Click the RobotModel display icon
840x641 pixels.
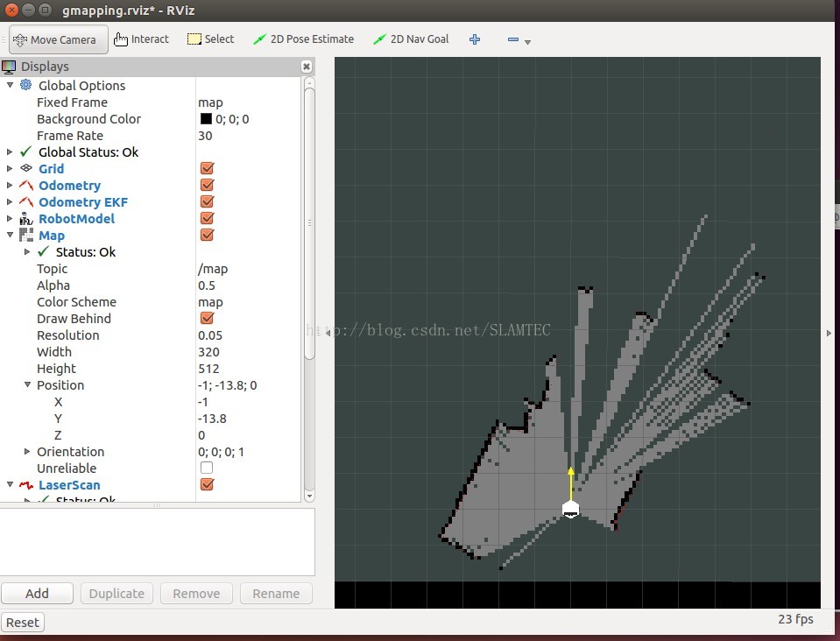point(25,219)
